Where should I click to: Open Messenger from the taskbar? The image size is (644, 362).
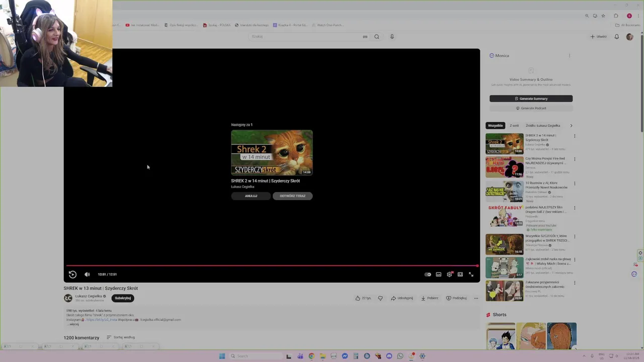345,356
